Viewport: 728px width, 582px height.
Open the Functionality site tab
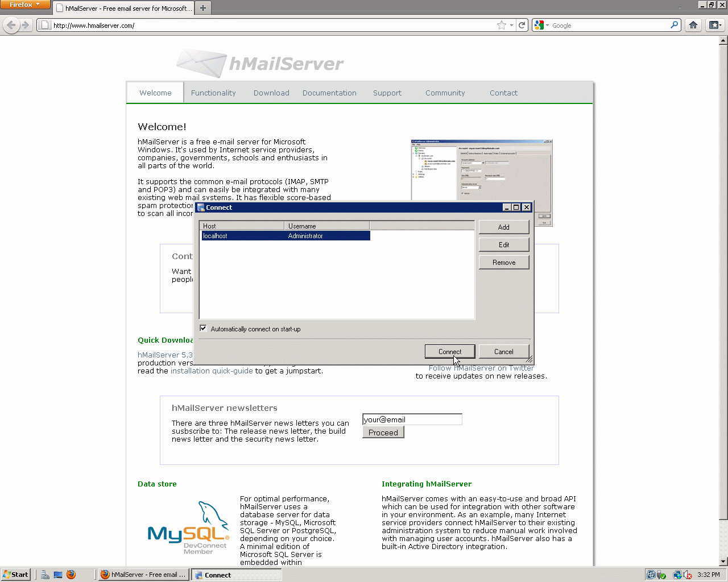click(x=213, y=93)
